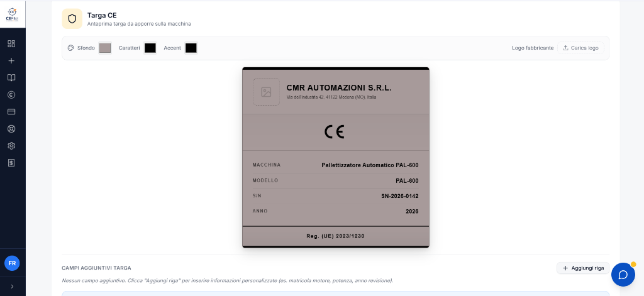Open the lifebuoy support icon in sidebar
Viewport: 644px width, 296px height.
[11, 129]
